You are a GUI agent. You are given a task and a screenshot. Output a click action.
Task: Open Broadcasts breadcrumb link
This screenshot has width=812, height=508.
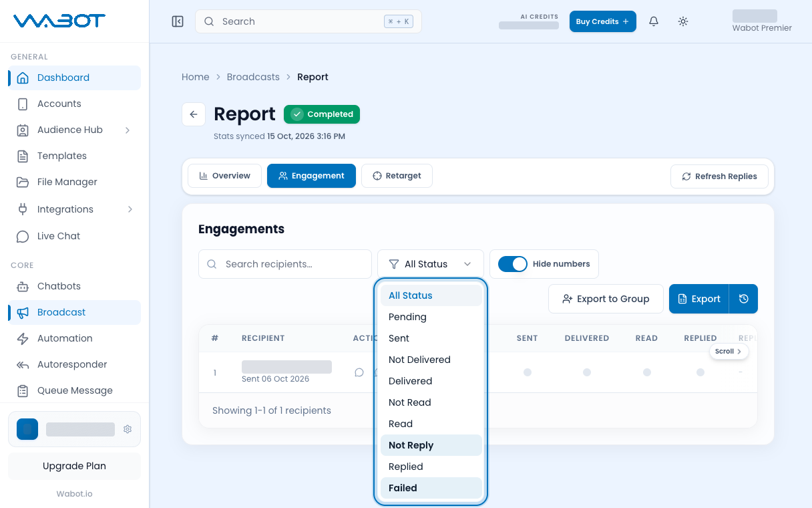[253, 77]
